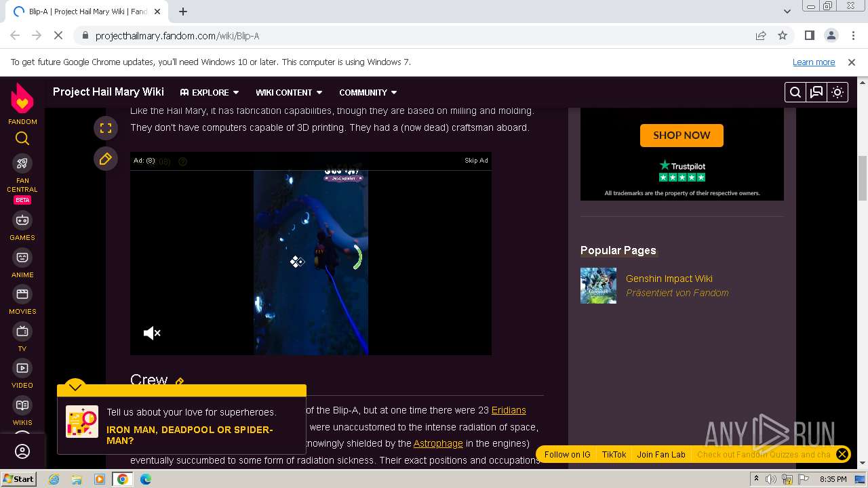
Task: Expand the Community menu
Action: [368, 92]
